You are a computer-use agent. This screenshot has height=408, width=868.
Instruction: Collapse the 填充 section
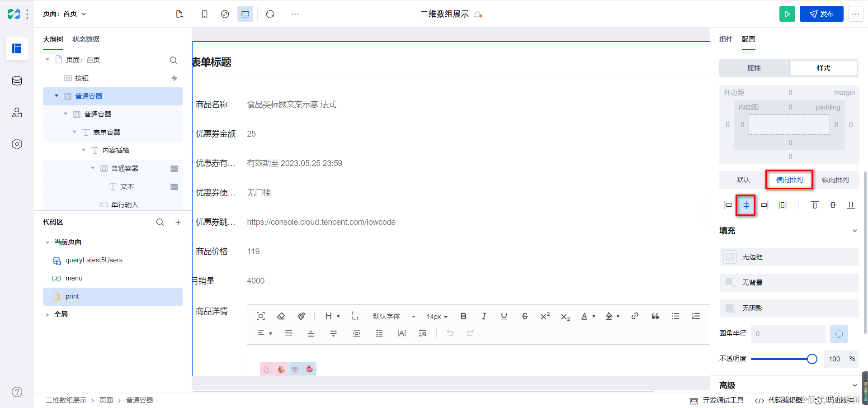854,231
